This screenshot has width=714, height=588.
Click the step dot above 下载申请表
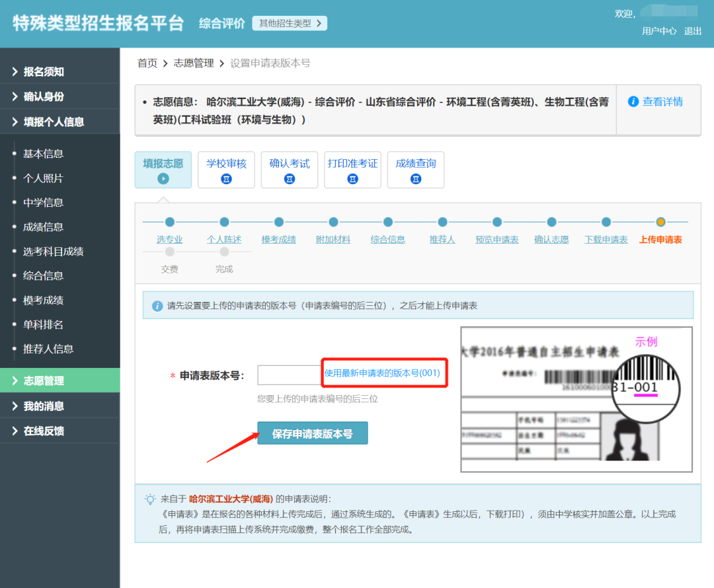pyautogui.click(x=606, y=222)
